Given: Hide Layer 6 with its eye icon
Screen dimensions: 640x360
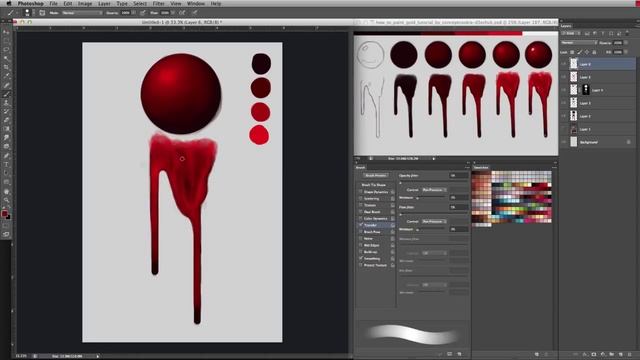Looking at the screenshot, I should click(x=564, y=64).
